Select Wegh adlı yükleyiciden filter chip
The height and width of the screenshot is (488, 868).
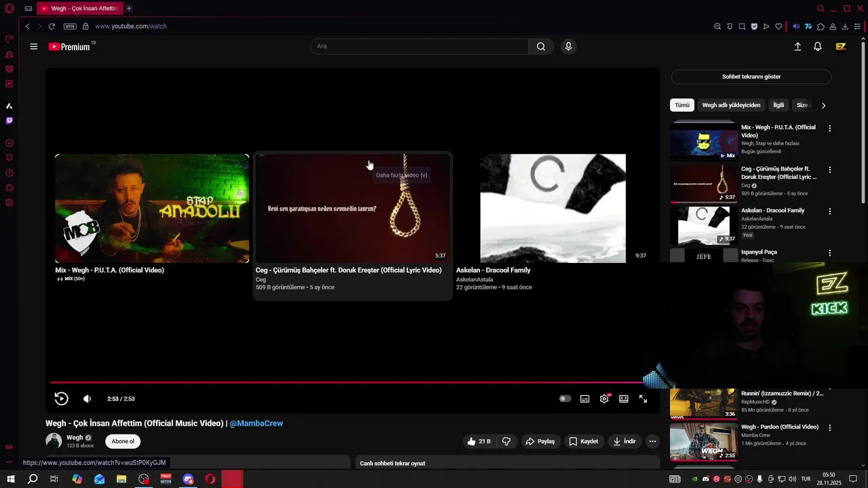(x=731, y=105)
